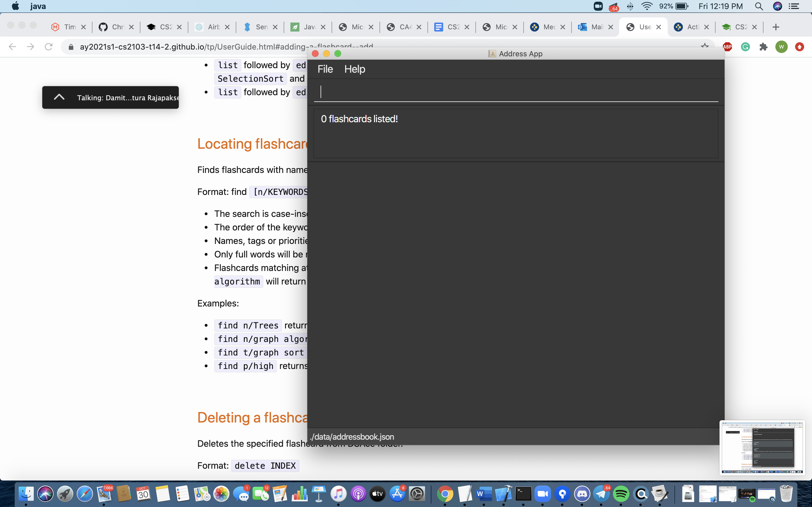Launch Spotify from the dock
Screen dimensions: 812x507
pyautogui.click(x=621, y=493)
